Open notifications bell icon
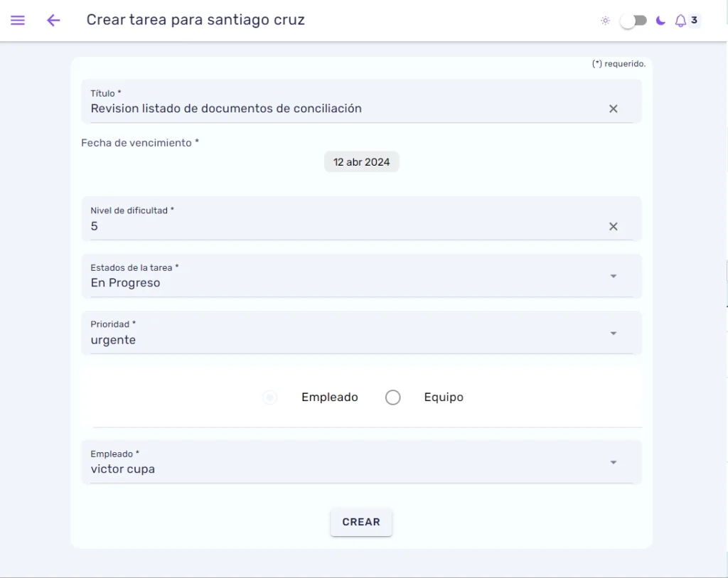This screenshot has height=578, width=728. pyautogui.click(x=680, y=21)
